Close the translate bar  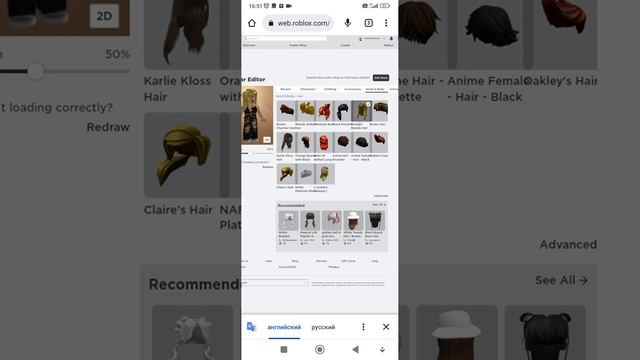(x=386, y=327)
